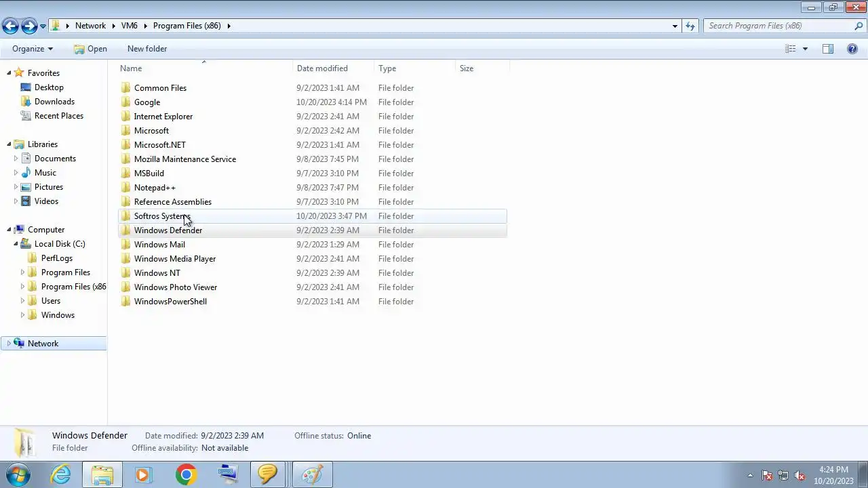Refresh the folder via address bar refresh icon
The height and width of the screenshot is (488, 868).
pos(690,26)
